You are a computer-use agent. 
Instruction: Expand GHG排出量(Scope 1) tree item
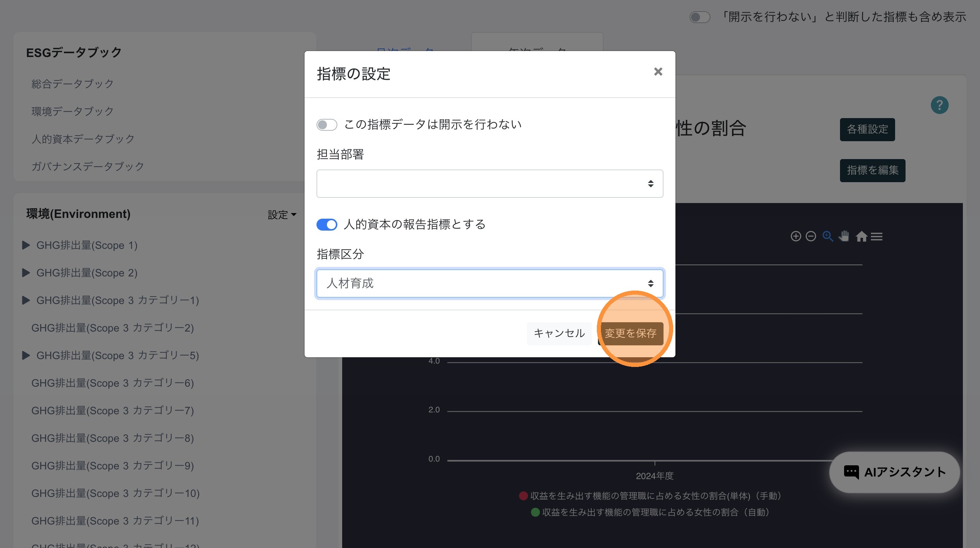click(26, 245)
